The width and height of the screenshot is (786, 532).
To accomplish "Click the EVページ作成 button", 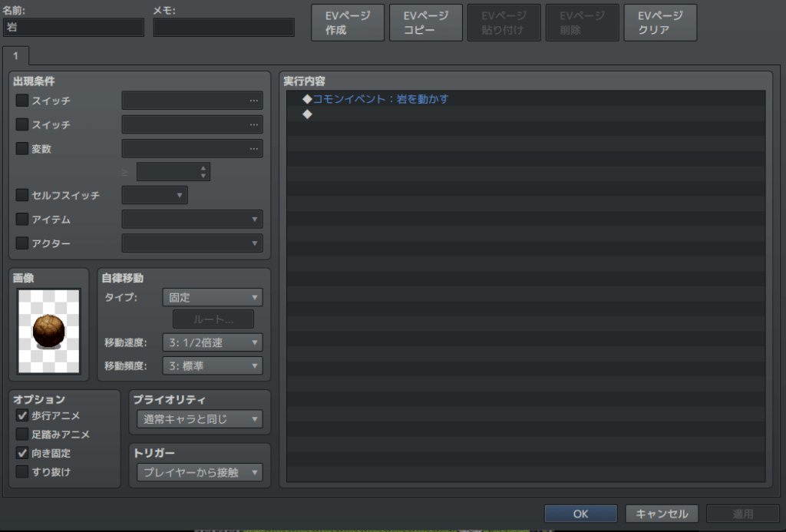I will [x=347, y=23].
